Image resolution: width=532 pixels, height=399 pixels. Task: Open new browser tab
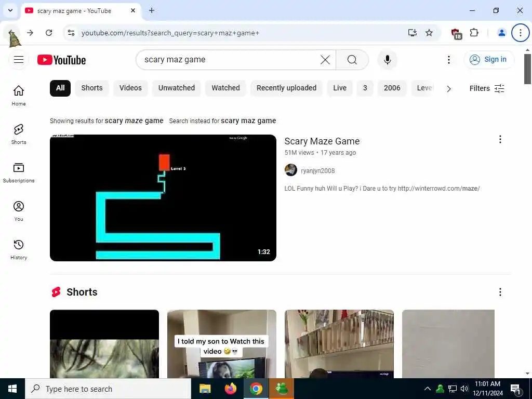pos(152,10)
